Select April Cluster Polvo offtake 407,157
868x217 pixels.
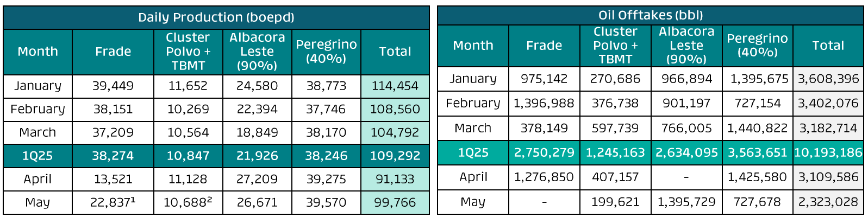[615, 177]
